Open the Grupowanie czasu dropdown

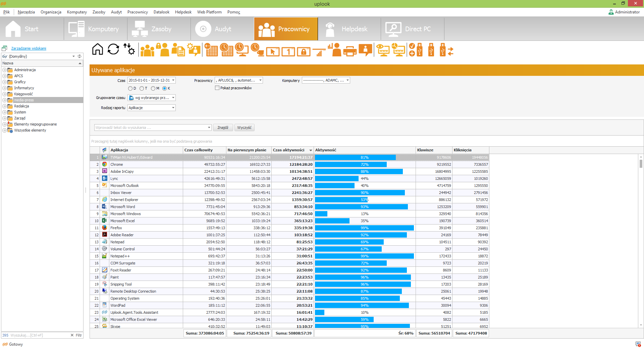pyautogui.click(x=173, y=98)
